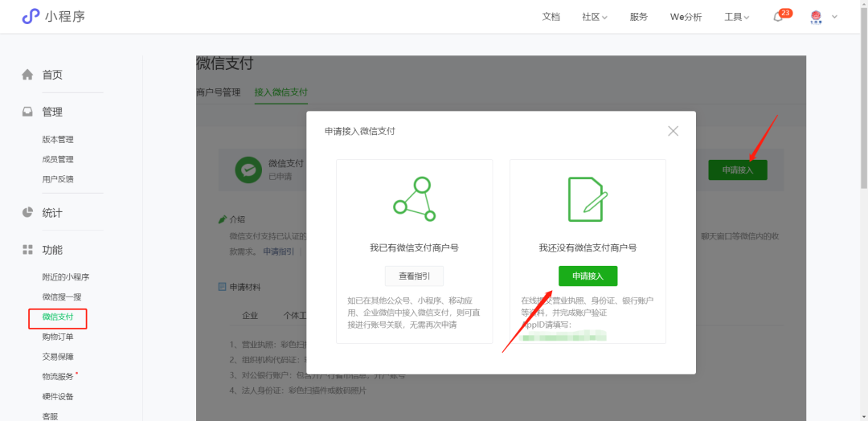This screenshot has height=421, width=868.
Task: Click 我还没有微信支付商户号 heading text
Action: pyautogui.click(x=588, y=247)
